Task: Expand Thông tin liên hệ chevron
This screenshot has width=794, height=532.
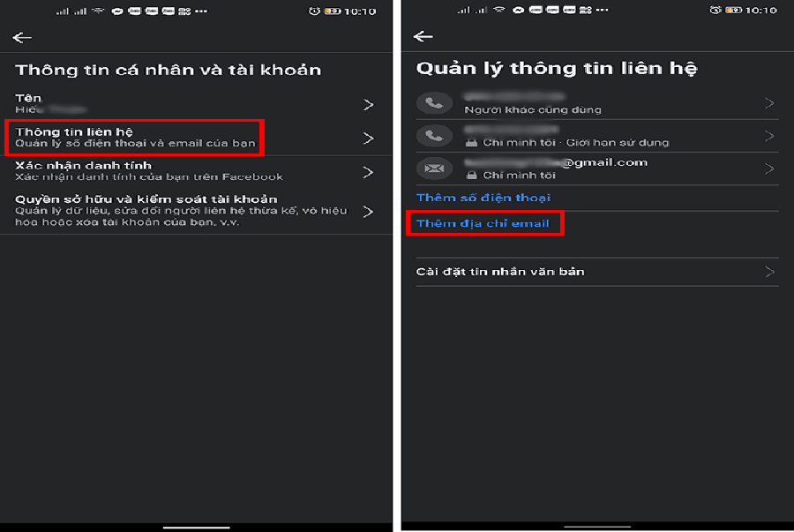Action: (368, 139)
